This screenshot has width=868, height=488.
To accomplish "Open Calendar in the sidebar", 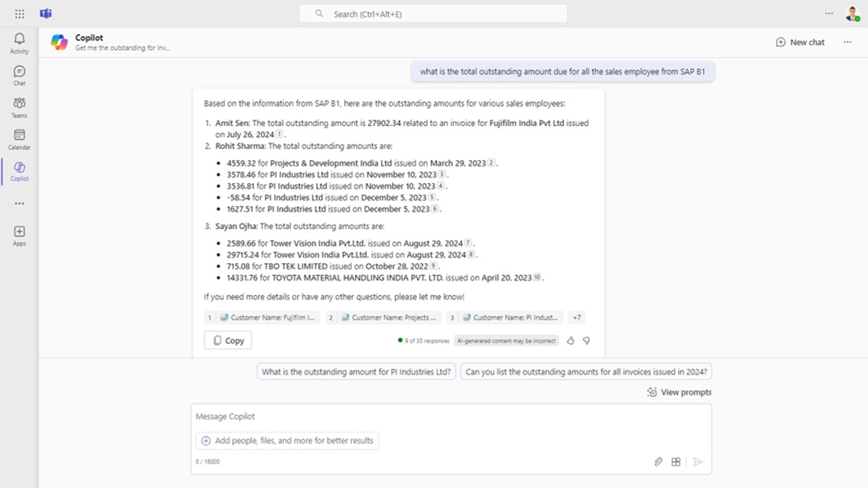I will pyautogui.click(x=19, y=139).
